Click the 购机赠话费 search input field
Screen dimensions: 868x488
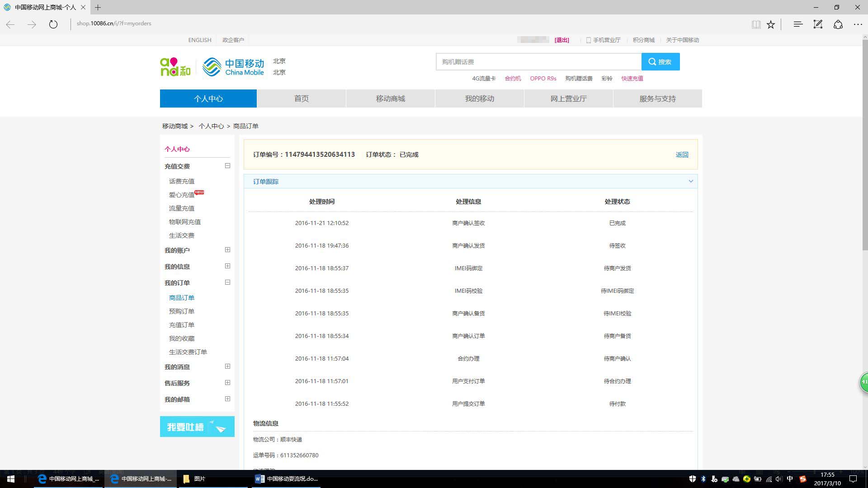(538, 62)
